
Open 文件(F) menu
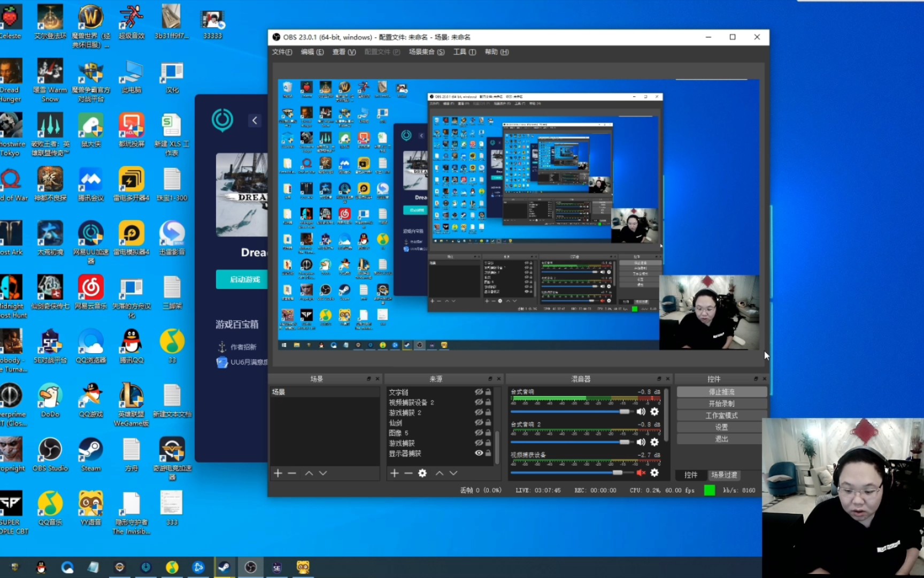pos(282,52)
